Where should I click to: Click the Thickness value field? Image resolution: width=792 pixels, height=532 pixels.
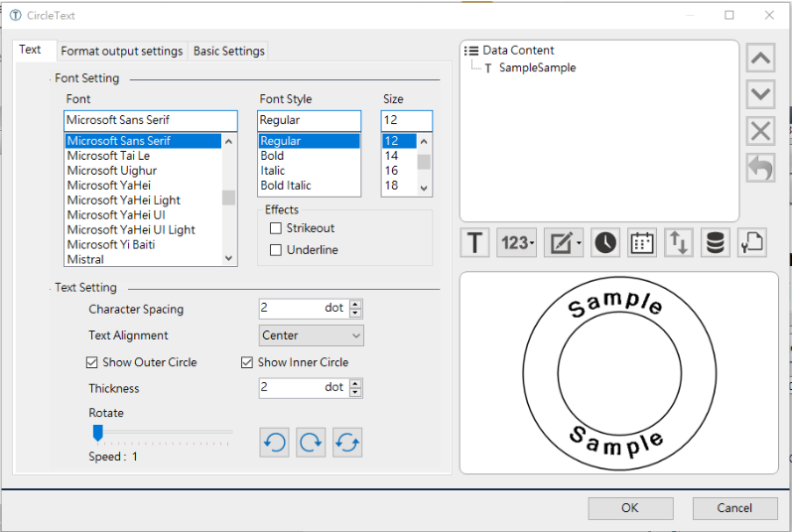click(304, 388)
